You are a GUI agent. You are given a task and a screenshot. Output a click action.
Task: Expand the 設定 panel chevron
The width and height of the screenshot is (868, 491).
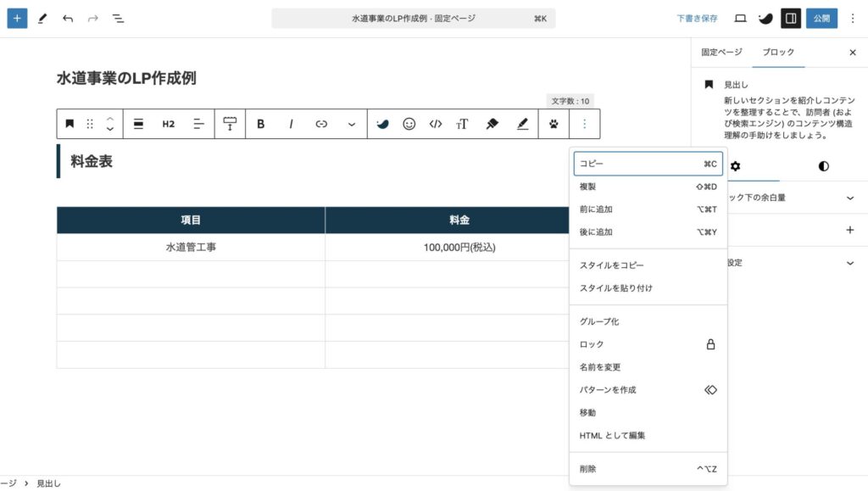849,263
